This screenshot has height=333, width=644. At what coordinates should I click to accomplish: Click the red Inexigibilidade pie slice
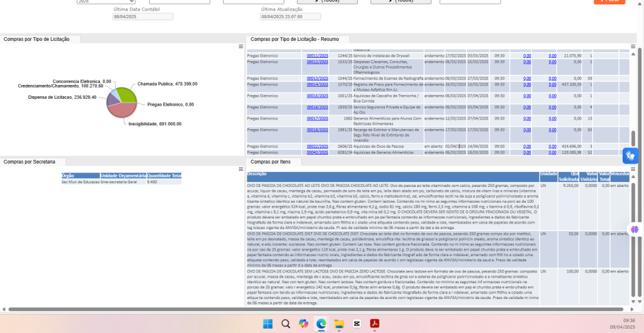tap(123, 110)
